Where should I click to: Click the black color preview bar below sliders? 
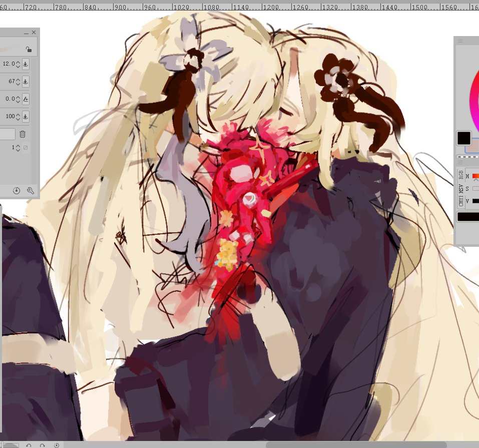pos(468,217)
